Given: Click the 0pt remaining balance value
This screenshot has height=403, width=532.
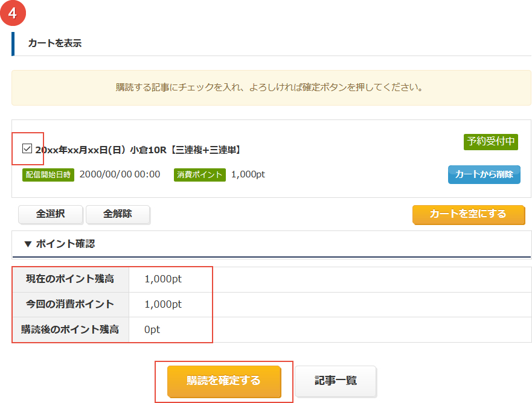Looking at the screenshot, I should point(152,329).
